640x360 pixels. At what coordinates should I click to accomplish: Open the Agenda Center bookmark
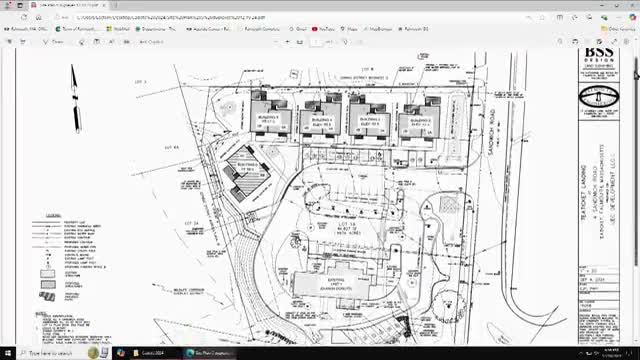coord(208,29)
